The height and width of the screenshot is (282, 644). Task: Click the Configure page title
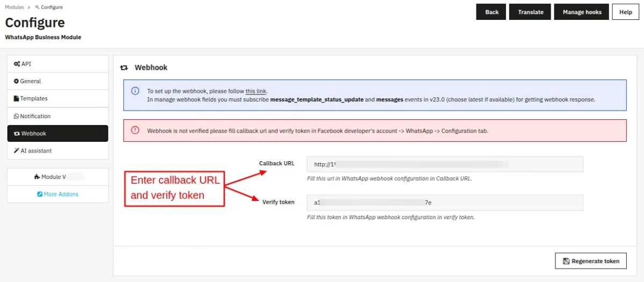click(x=35, y=23)
